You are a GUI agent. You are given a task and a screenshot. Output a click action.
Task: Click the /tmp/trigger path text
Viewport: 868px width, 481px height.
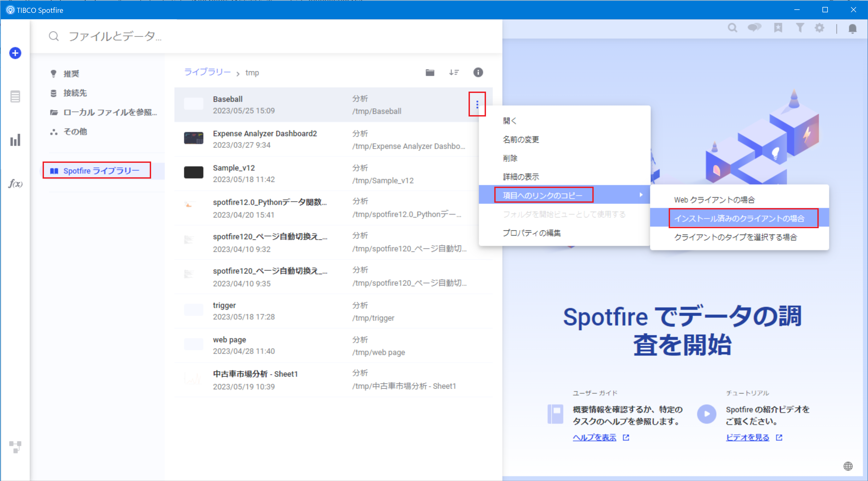point(373,318)
